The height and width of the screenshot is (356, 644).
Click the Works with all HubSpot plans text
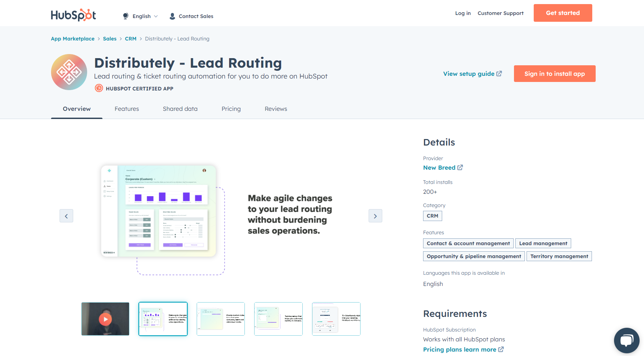pos(464,339)
